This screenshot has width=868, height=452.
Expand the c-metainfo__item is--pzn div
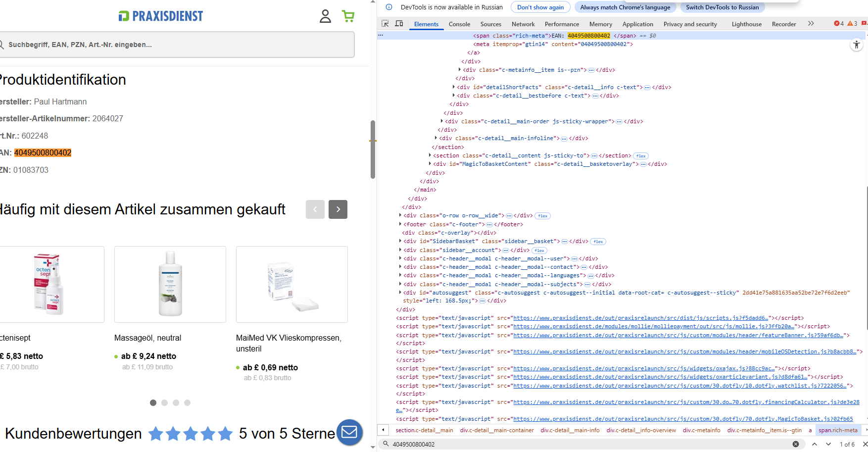coord(460,70)
